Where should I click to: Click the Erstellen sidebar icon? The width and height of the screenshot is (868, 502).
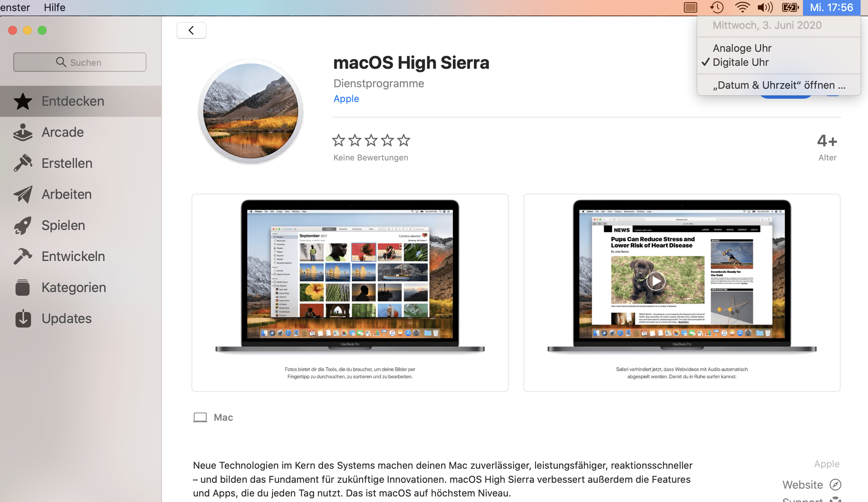click(x=21, y=163)
